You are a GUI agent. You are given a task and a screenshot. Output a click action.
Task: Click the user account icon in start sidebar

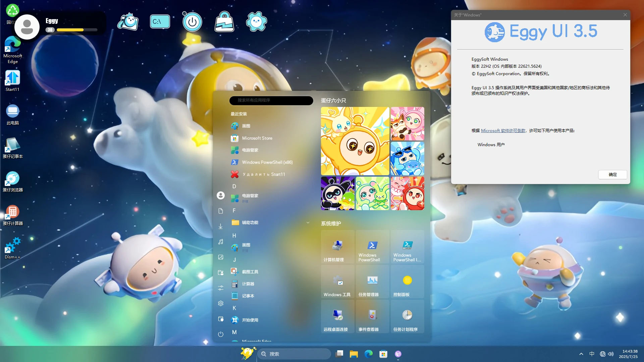[221, 195]
